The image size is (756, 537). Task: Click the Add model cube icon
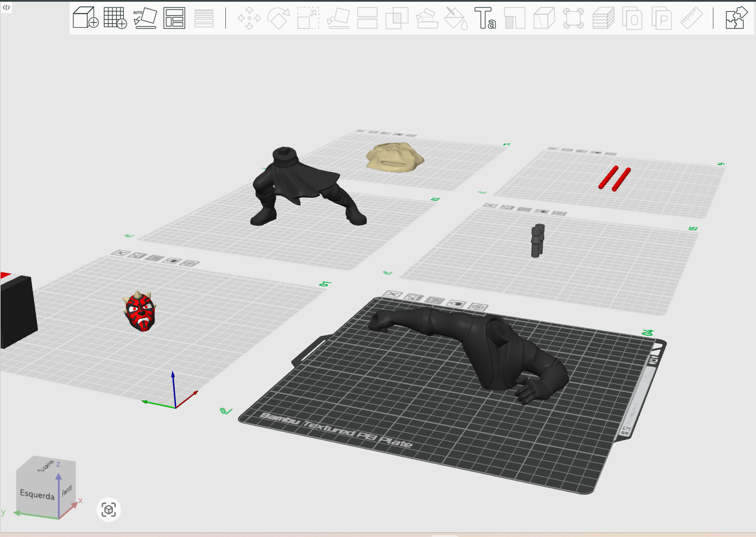86,18
